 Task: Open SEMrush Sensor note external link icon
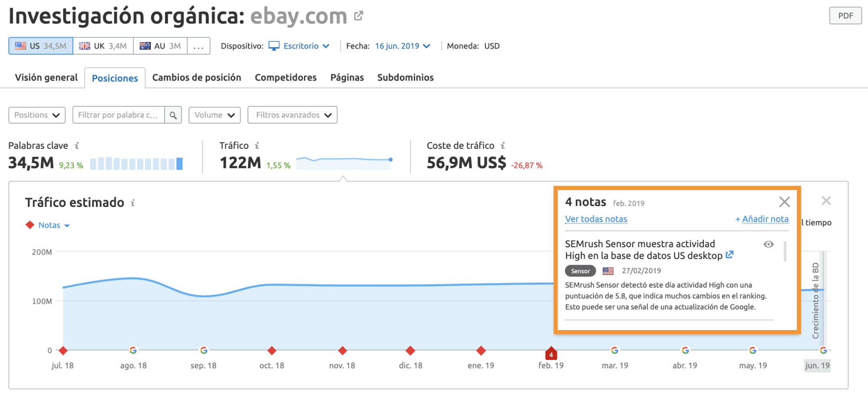coord(729,255)
